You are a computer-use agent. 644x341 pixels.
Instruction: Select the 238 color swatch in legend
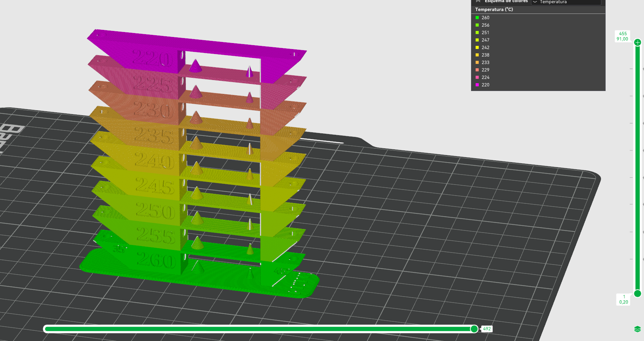pos(477,55)
